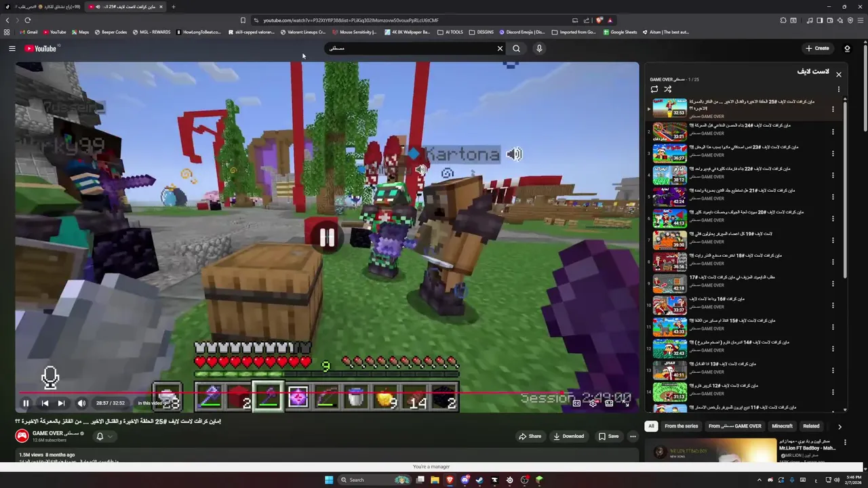Select From GAME OVER filter chip
868x488 pixels.
[x=735, y=426]
